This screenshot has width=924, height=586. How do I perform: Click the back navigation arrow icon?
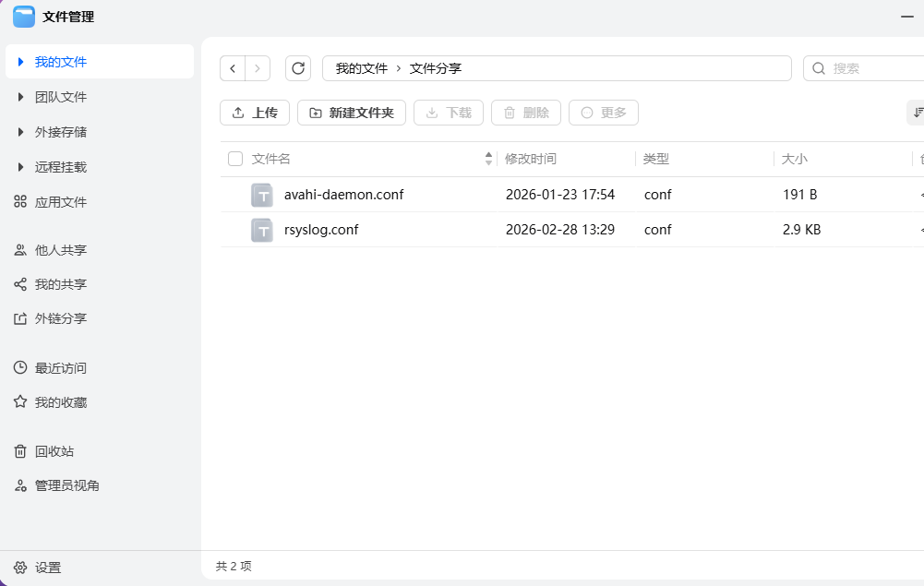tap(233, 67)
